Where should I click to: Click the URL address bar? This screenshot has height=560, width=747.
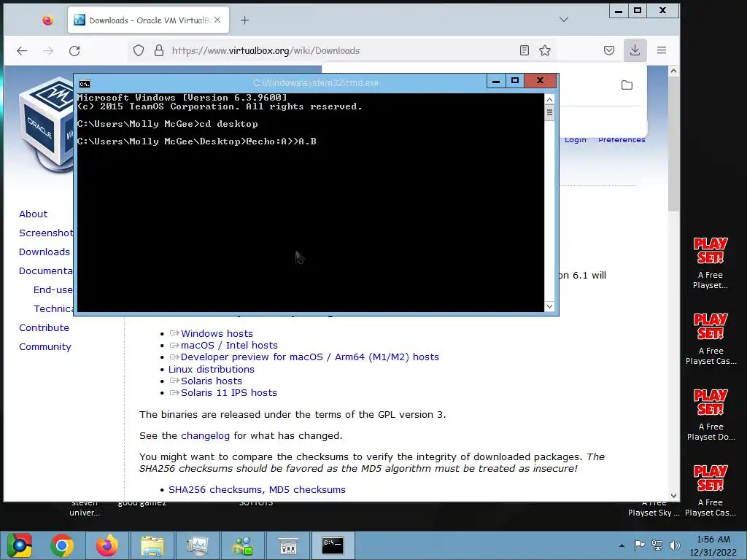pos(343,50)
